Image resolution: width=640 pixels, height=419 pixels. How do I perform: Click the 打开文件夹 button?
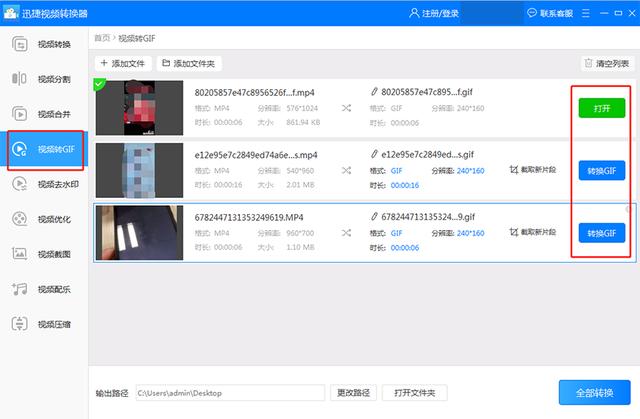[415, 393]
